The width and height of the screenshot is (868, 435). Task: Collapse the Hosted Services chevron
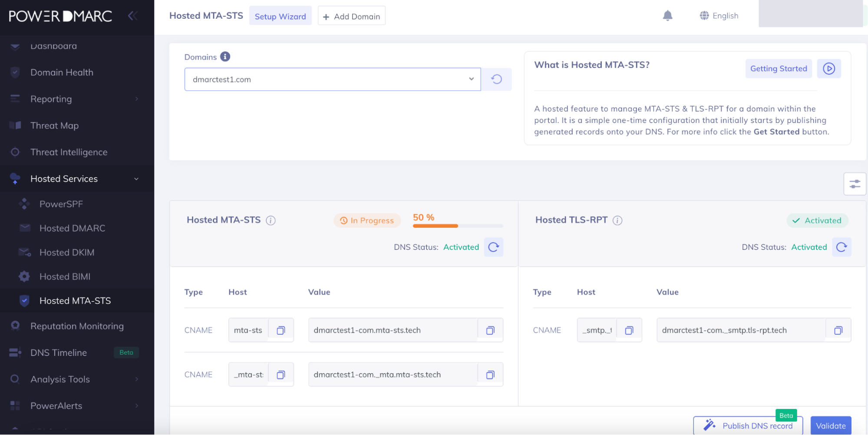point(136,179)
